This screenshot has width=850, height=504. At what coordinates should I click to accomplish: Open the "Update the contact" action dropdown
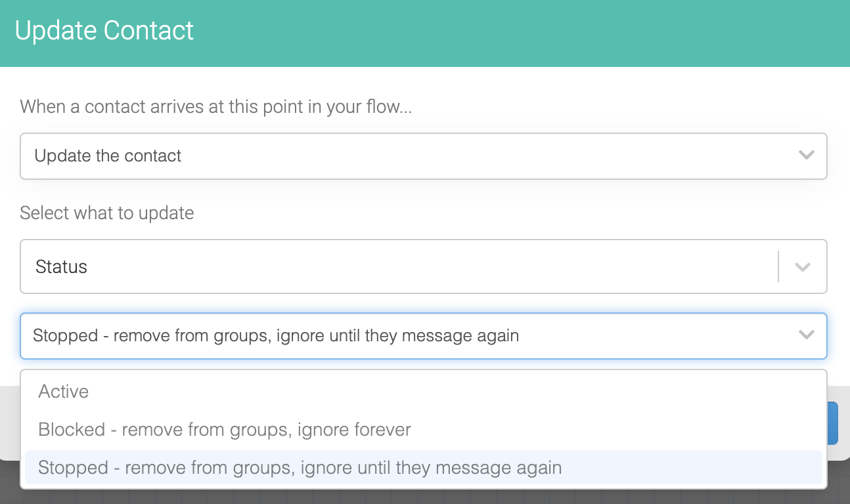click(423, 156)
